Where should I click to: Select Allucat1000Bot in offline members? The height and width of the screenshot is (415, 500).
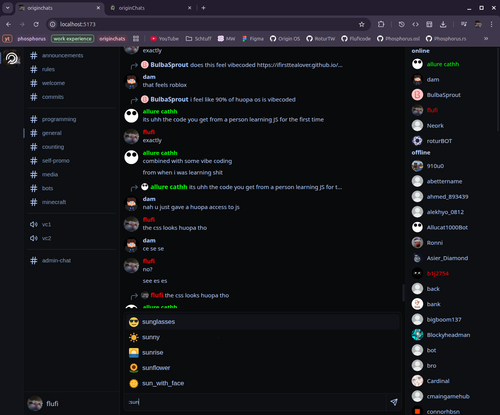pos(452,227)
